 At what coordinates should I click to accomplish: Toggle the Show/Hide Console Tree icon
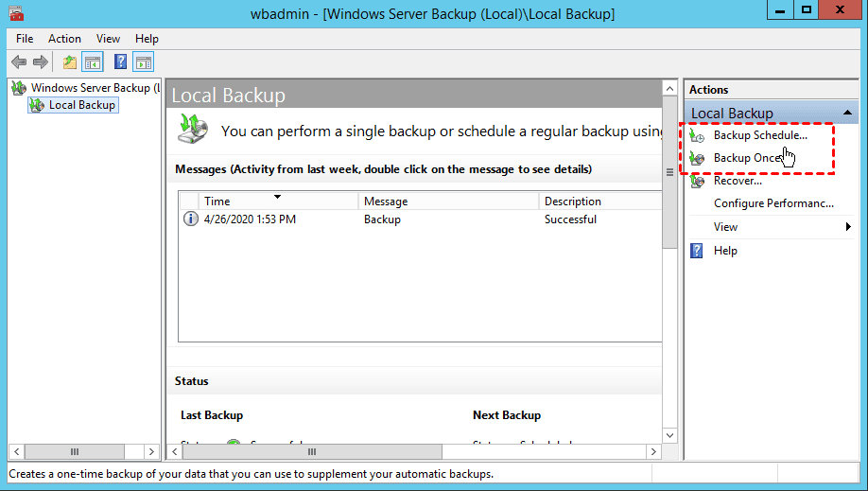[93, 62]
